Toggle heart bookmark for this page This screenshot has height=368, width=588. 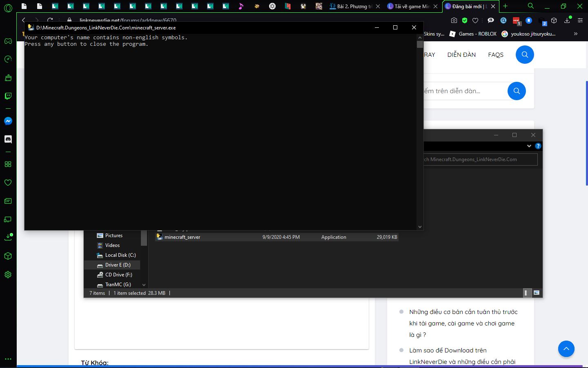tap(475, 20)
